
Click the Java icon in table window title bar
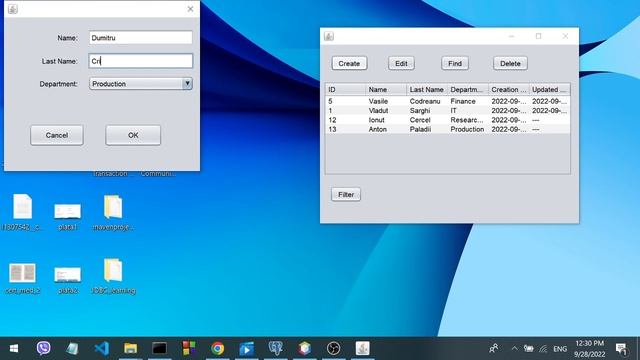329,36
